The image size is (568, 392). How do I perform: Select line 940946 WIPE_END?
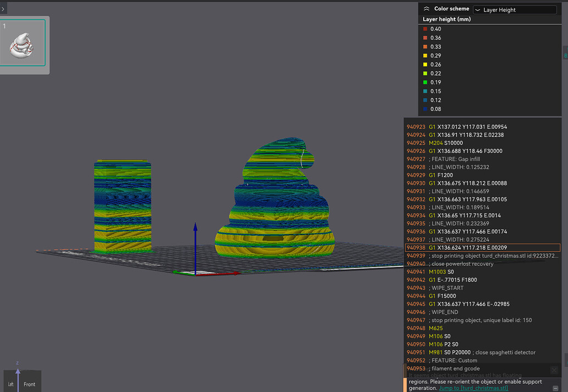(x=482, y=312)
